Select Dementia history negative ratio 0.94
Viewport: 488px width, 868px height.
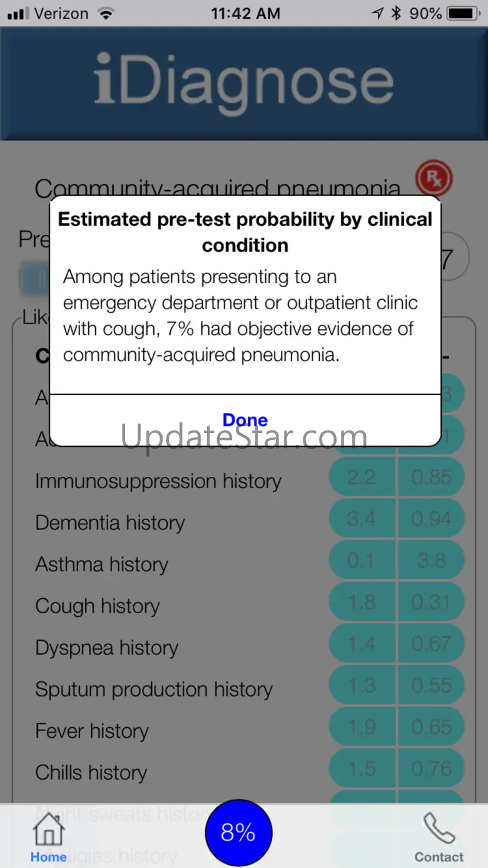[431, 519]
